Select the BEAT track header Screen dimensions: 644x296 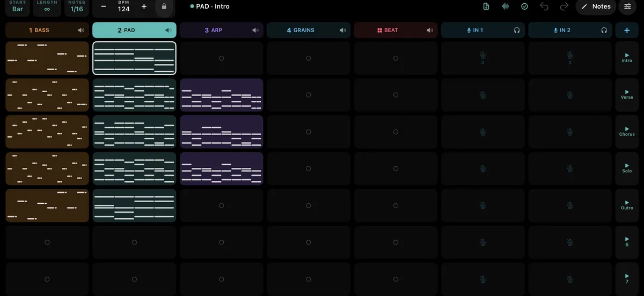tap(396, 30)
